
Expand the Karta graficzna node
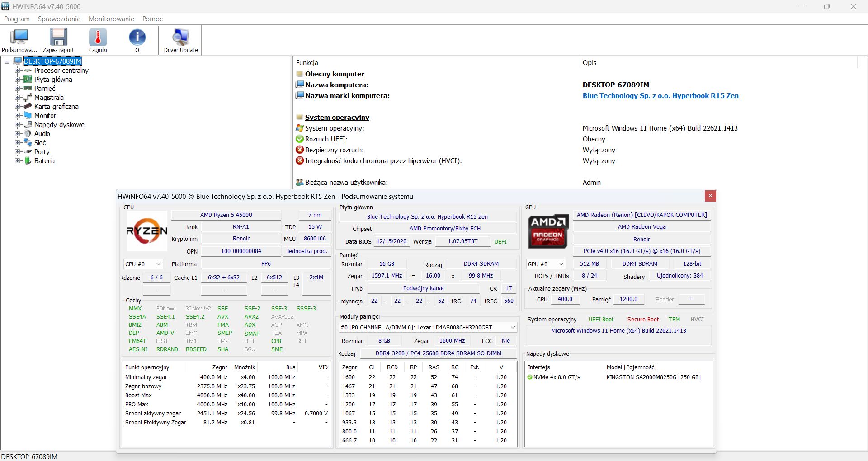17,107
